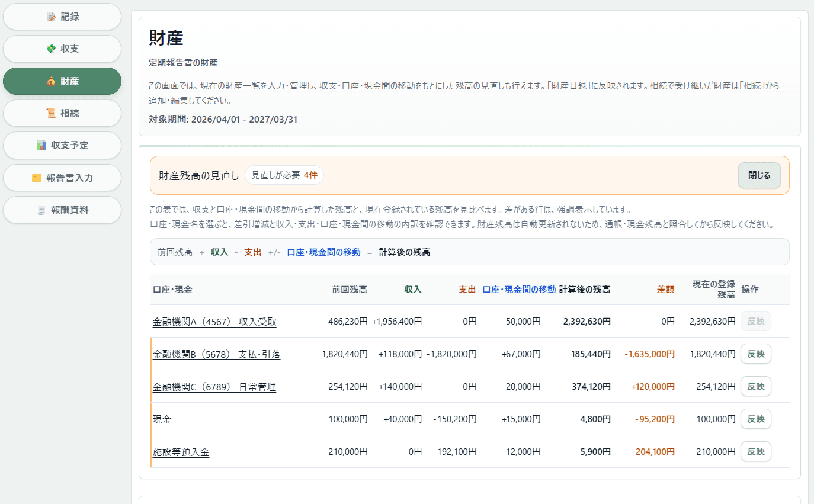Click 反映 for 金融機関C row
814x504 pixels.
click(x=756, y=386)
